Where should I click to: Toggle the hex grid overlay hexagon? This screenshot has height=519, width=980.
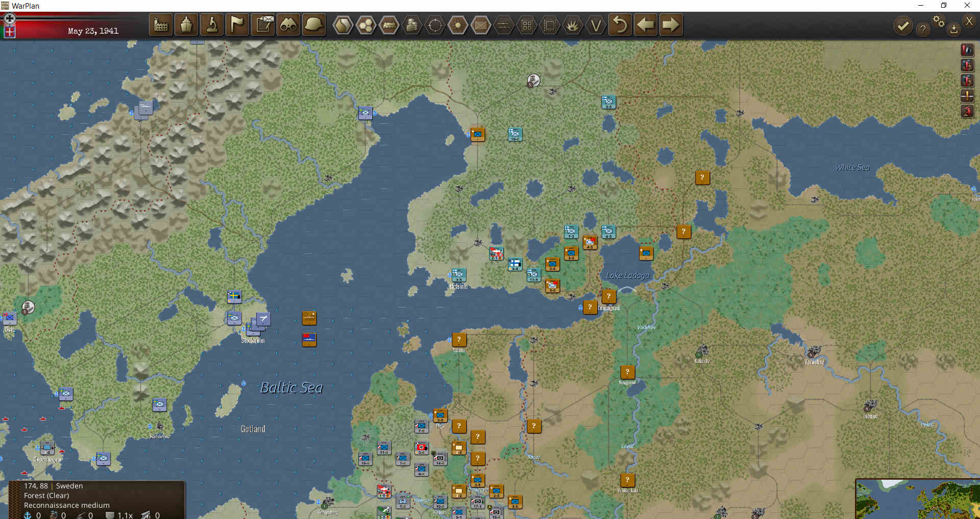point(366,25)
